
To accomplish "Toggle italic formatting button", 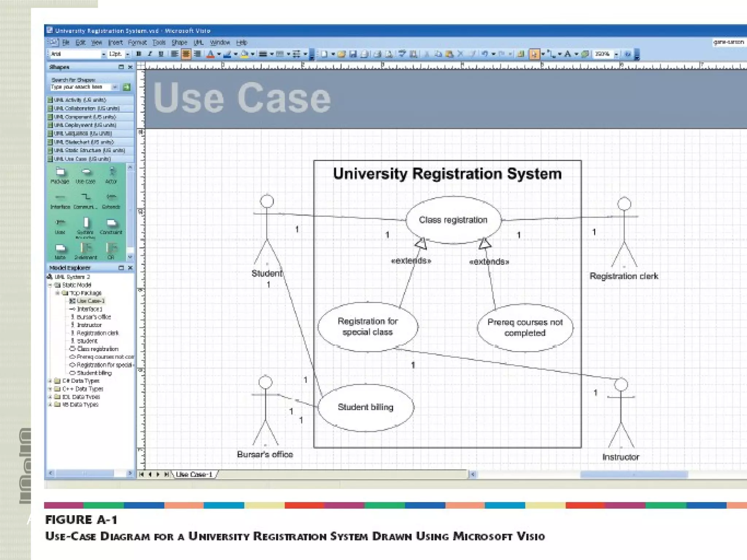I will [x=150, y=54].
